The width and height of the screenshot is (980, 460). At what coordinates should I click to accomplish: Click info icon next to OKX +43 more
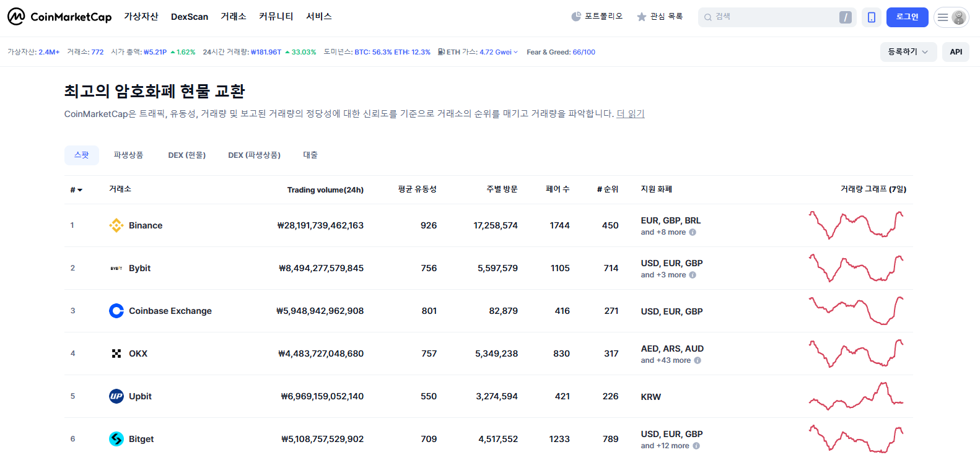pos(698,360)
